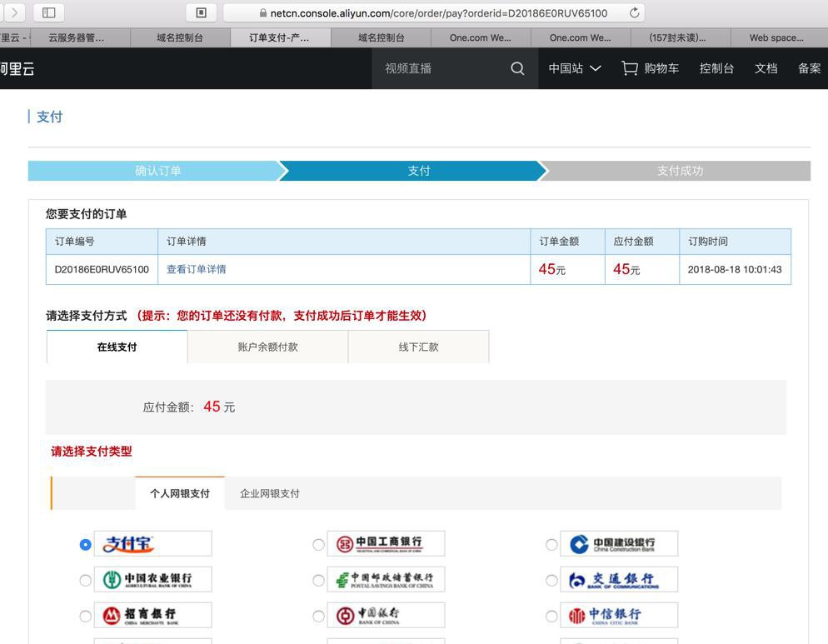The image size is (828, 644).
Task: Open the 157封未读 mail tab
Action: click(x=681, y=37)
